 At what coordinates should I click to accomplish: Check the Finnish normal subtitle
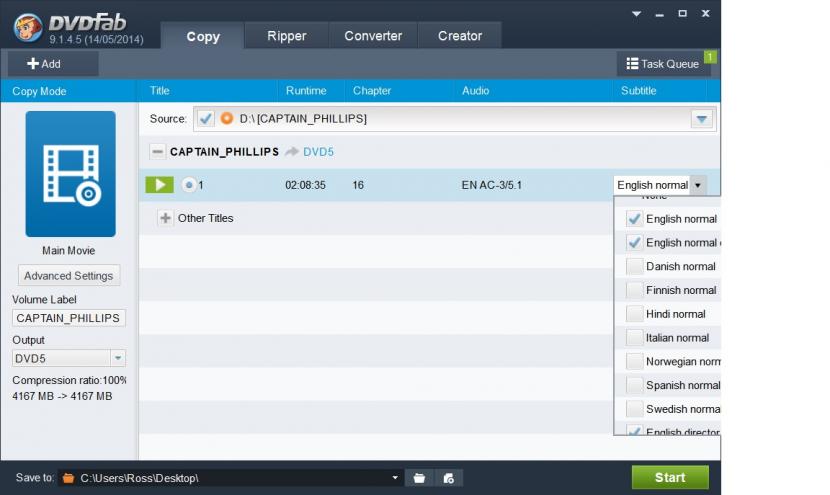pos(634,290)
